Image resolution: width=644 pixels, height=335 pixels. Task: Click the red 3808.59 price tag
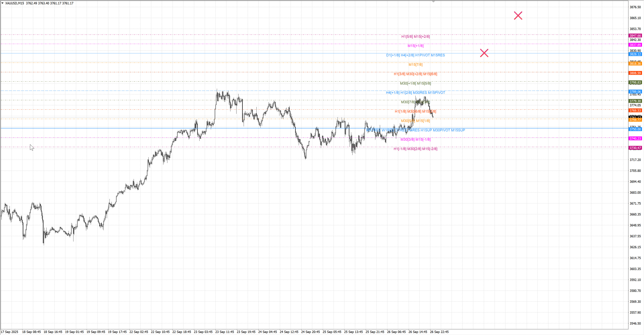tap(635, 73)
